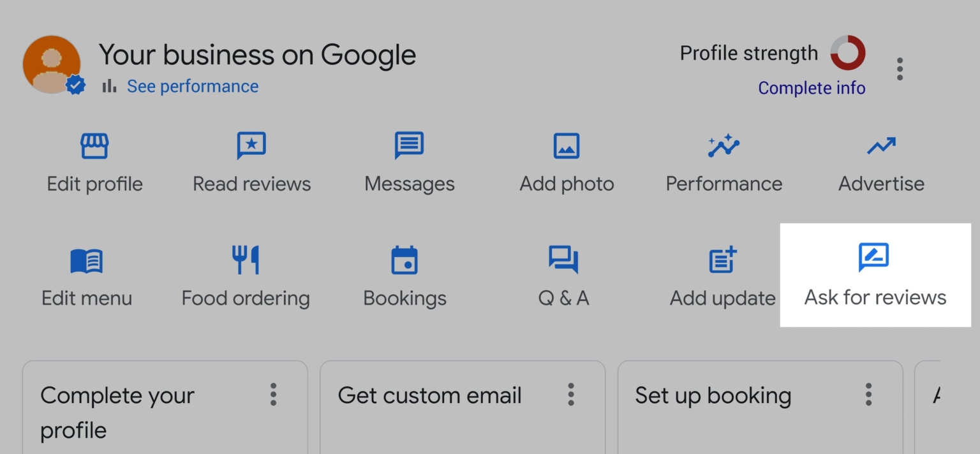This screenshot has width=980, height=454.
Task: Click the Ask for reviews label
Action: (x=875, y=297)
